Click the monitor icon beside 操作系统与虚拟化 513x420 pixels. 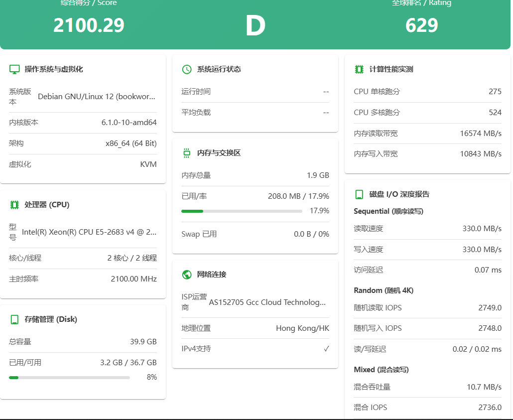(14, 69)
